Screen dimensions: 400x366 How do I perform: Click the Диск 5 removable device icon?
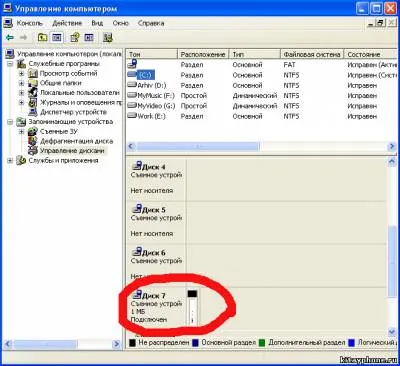click(137, 209)
